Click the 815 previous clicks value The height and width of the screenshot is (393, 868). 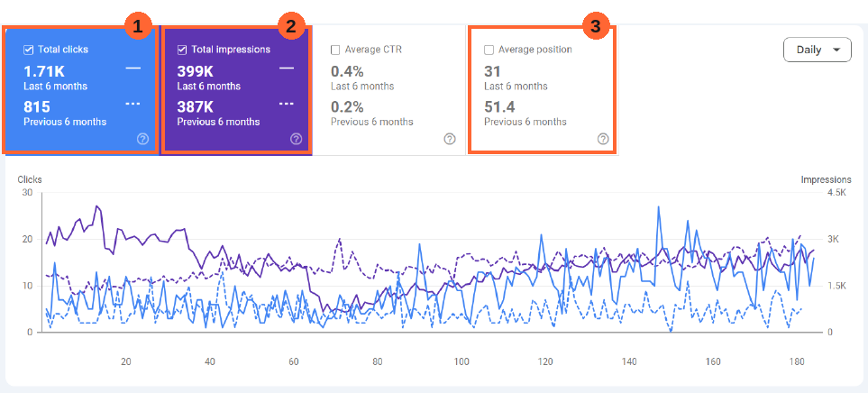click(x=37, y=107)
